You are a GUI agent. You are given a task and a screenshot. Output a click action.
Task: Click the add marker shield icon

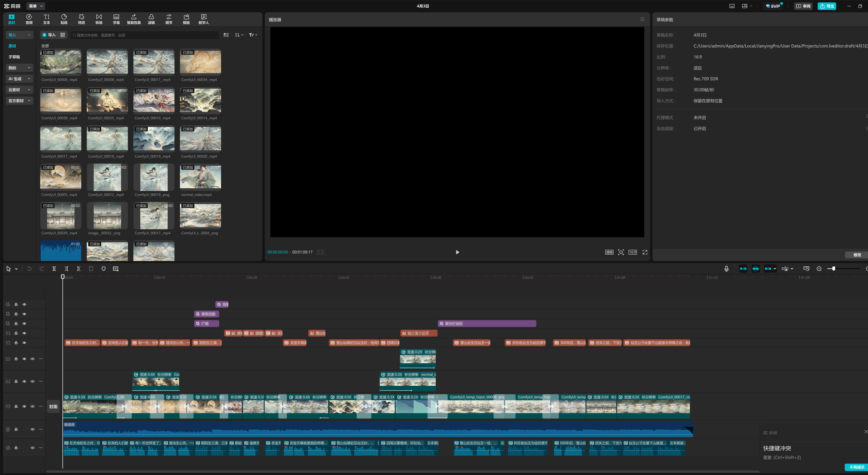pyautogui.click(x=103, y=269)
